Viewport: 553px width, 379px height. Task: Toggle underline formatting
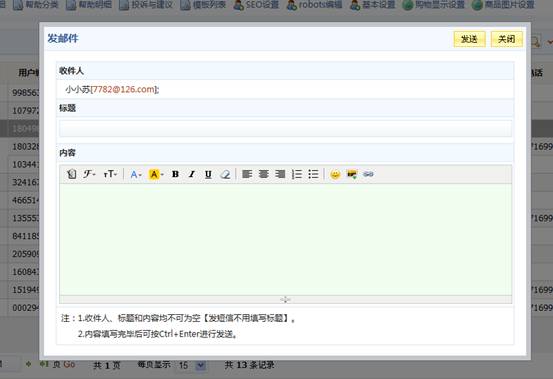coord(208,174)
